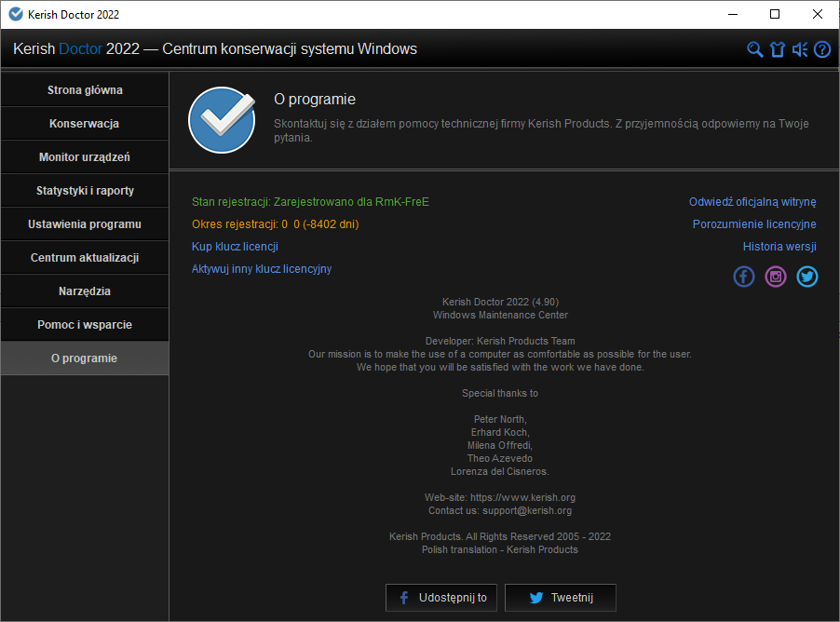Click the Tweetnij button
This screenshot has height=622, width=840.
click(x=561, y=598)
